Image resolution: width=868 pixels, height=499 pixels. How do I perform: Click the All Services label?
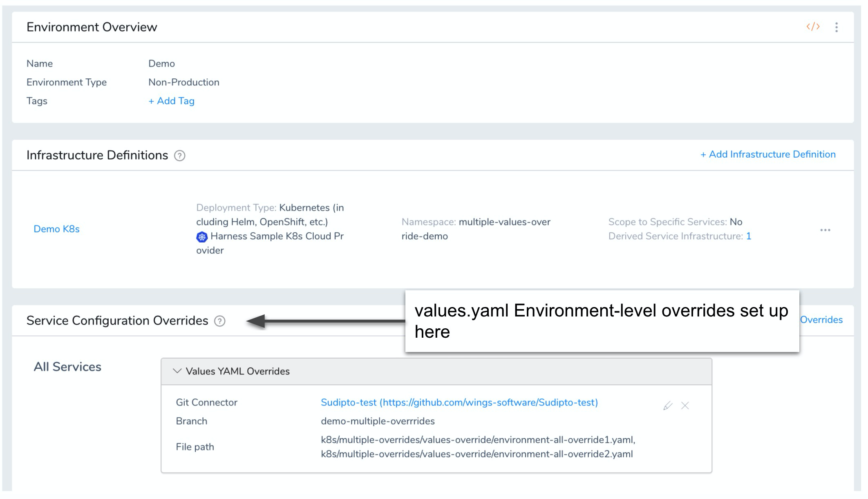click(x=67, y=367)
